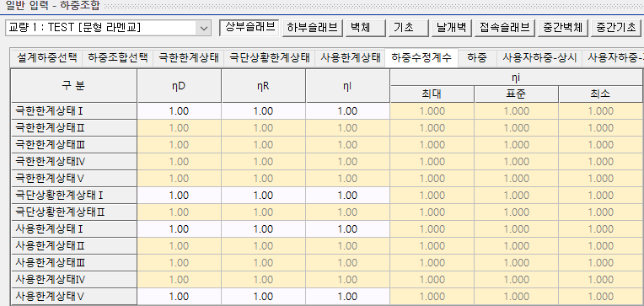Select the 극한한계상태Ⅳ row label
644x306 pixels.
[x=74, y=161]
